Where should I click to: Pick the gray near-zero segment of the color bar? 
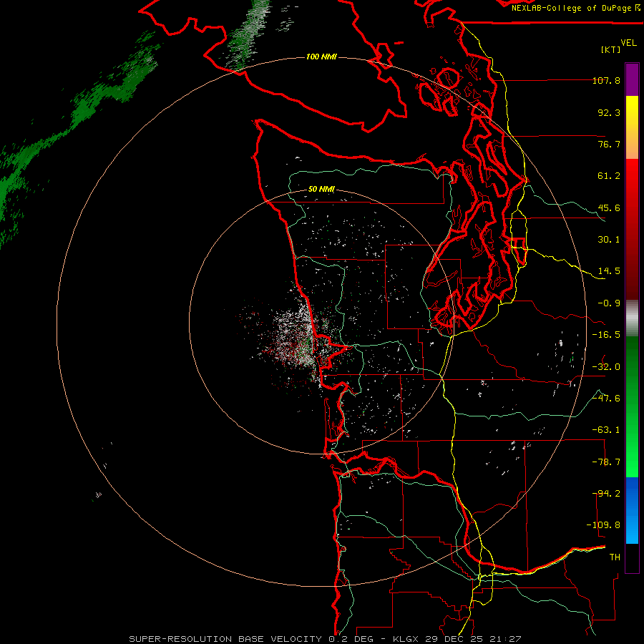(632, 318)
